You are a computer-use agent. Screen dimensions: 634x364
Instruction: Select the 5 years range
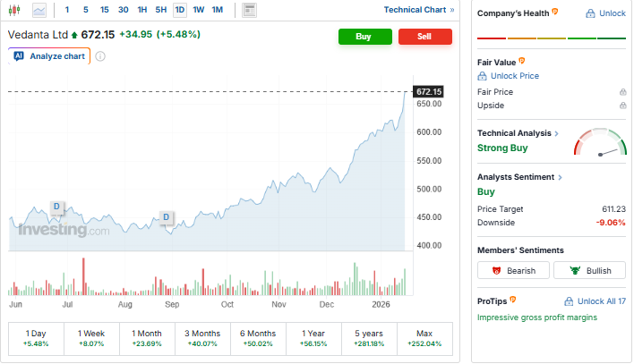click(369, 339)
